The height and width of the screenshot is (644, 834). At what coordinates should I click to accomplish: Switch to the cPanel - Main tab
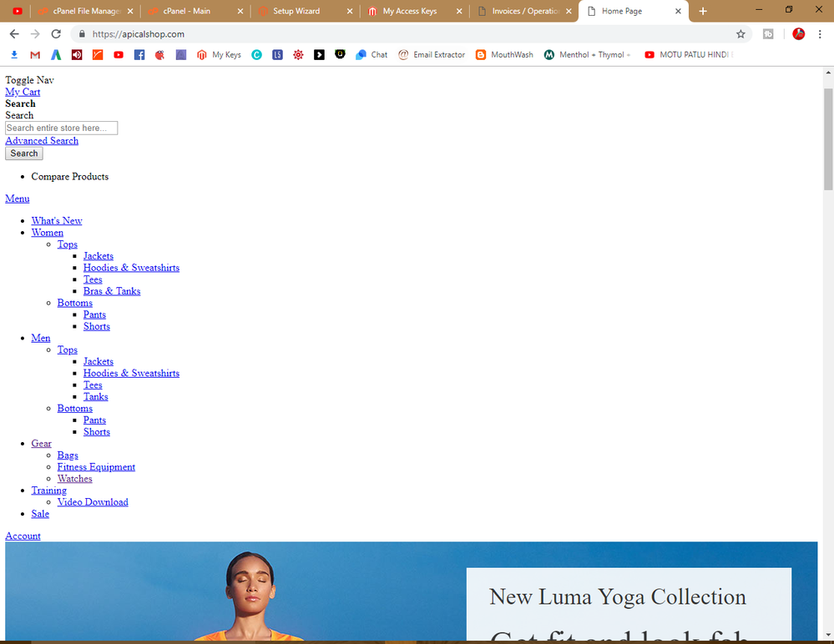(x=186, y=12)
